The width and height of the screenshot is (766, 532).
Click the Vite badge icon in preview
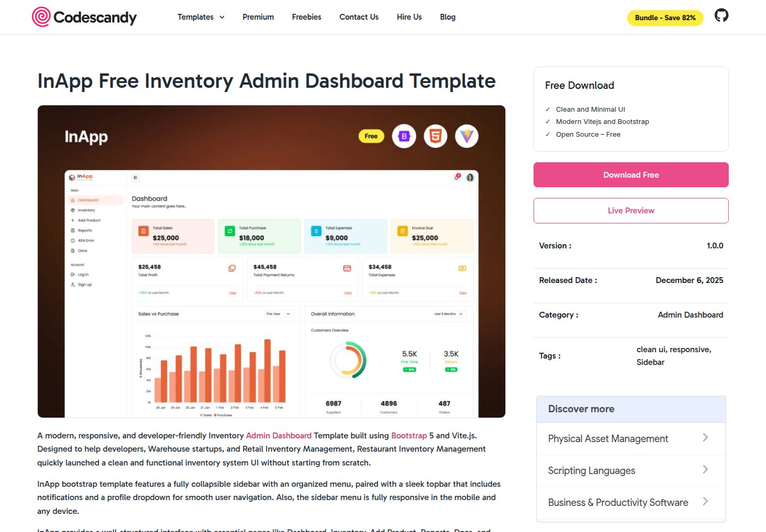[x=467, y=137]
